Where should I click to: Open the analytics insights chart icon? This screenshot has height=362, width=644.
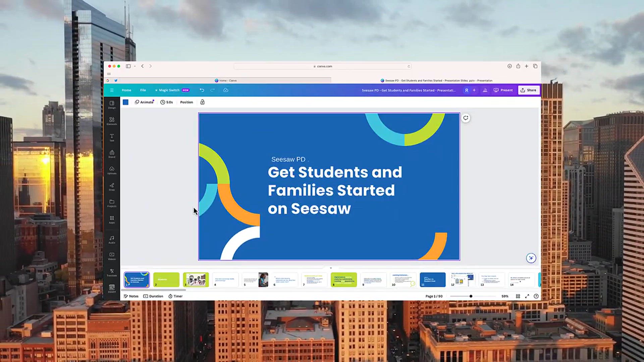pyautogui.click(x=485, y=90)
